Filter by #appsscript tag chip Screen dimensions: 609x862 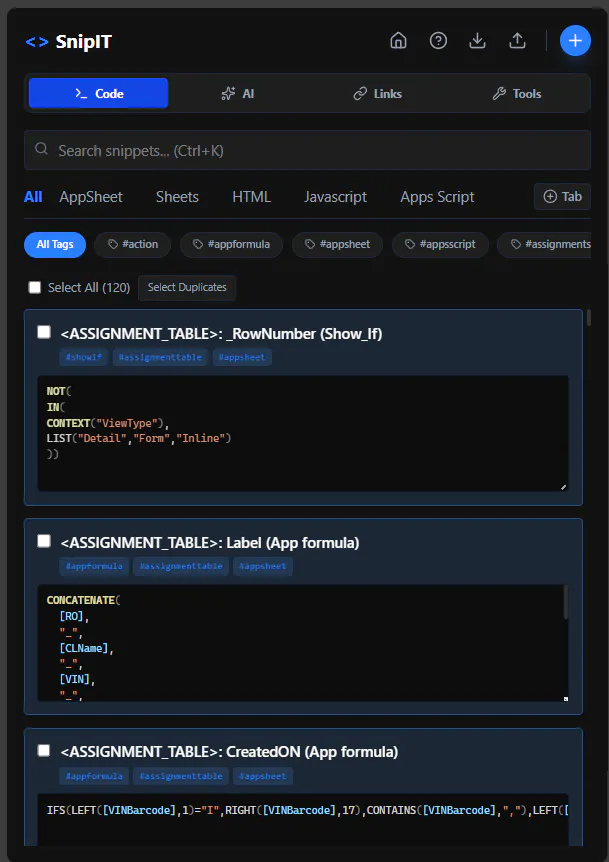click(x=440, y=245)
